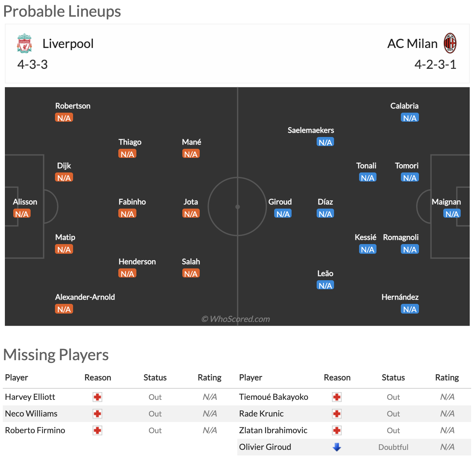Viewport: 476px width, 461px height.
Task: Click Roberto Firmino's red cross injury icon
Action: 97,430
